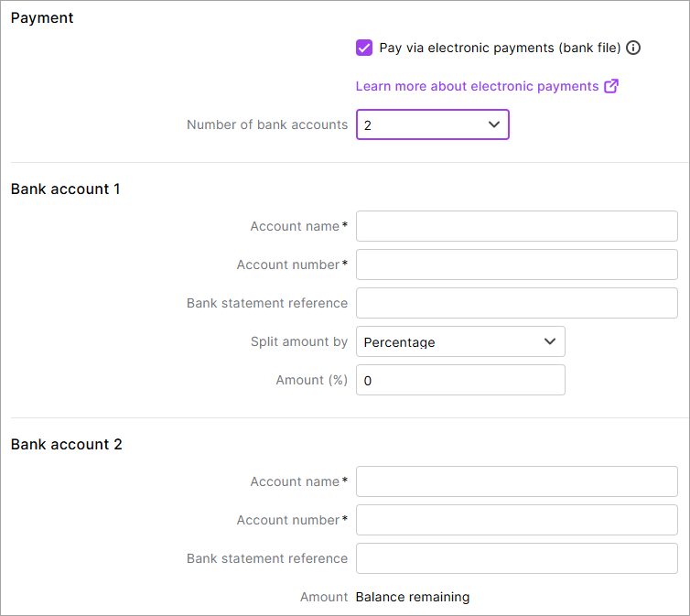Click external link icon after Learn more
The image size is (690, 616).
pyautogui.click(x=611, y=86)
